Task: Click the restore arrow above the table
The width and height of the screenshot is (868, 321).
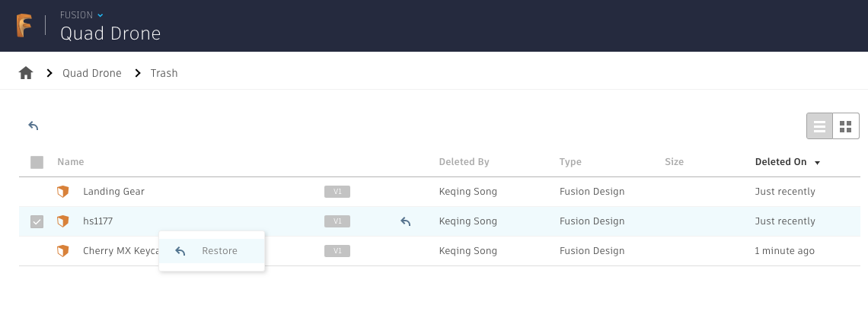Action: [34, 126]
